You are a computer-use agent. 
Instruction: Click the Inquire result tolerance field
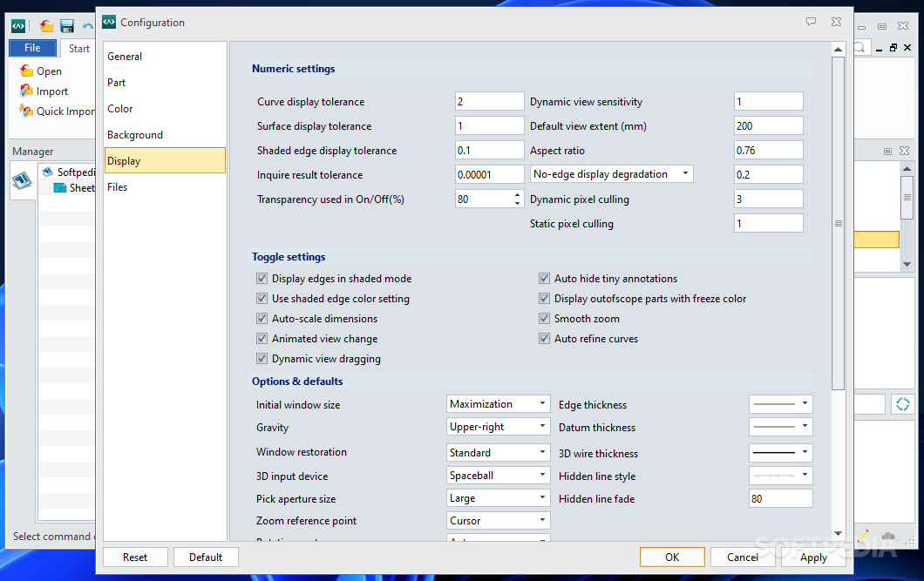(x=490, y=174)
